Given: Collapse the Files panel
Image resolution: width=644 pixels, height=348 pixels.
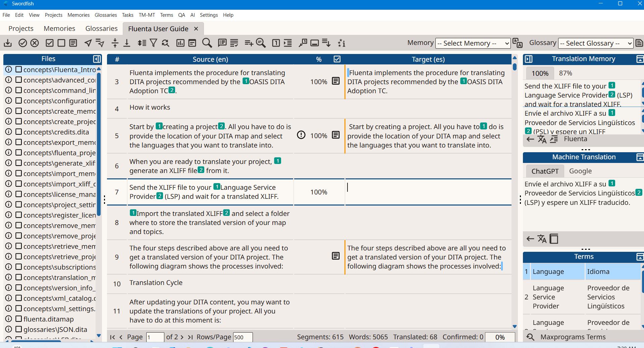Looking at the screenshot, I should tap(97, 59).
